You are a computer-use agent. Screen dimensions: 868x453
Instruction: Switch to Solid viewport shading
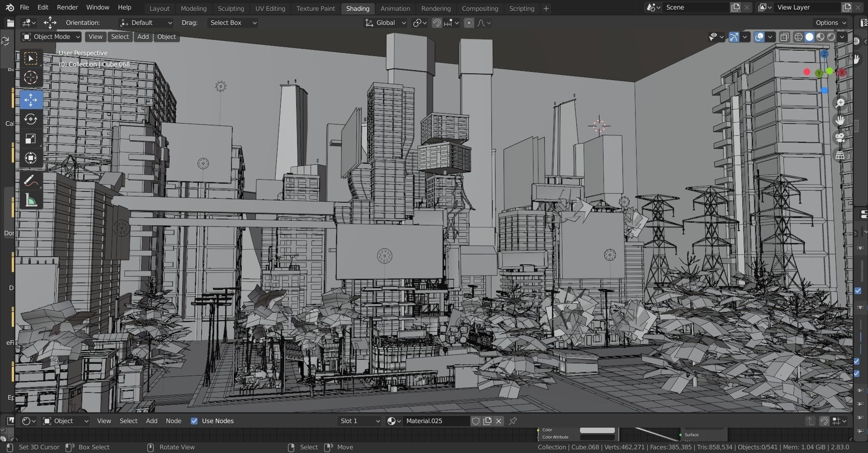809,37
